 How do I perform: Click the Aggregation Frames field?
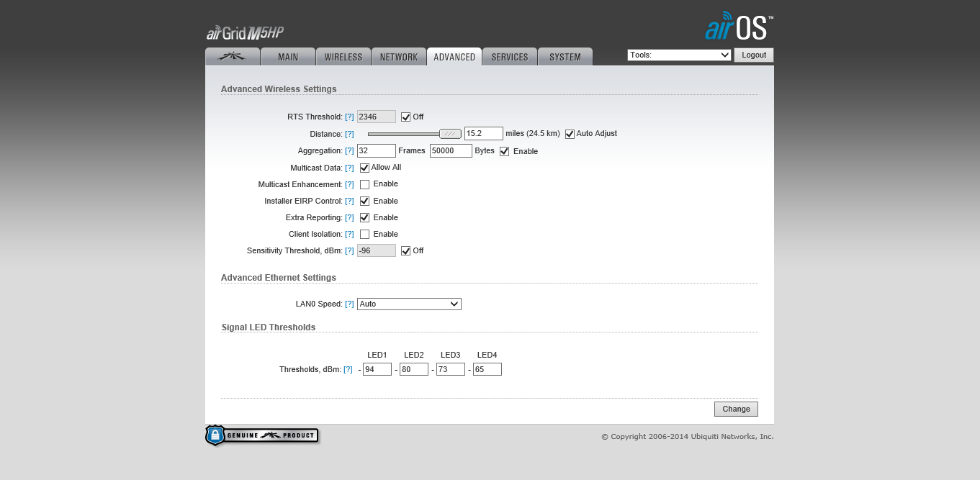coord(377,150)
